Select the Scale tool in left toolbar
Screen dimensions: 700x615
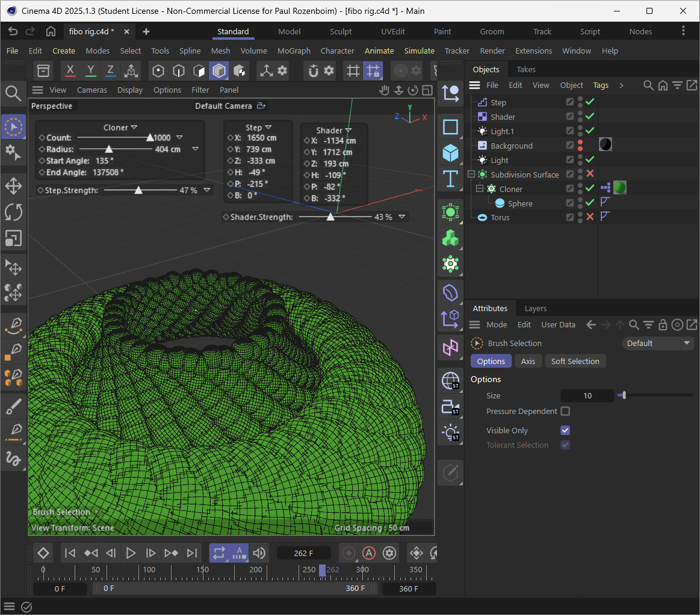[x=13, y=238]
